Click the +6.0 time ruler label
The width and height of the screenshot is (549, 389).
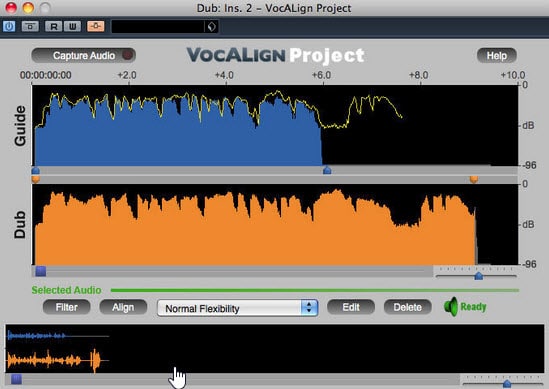click(321, 75)
